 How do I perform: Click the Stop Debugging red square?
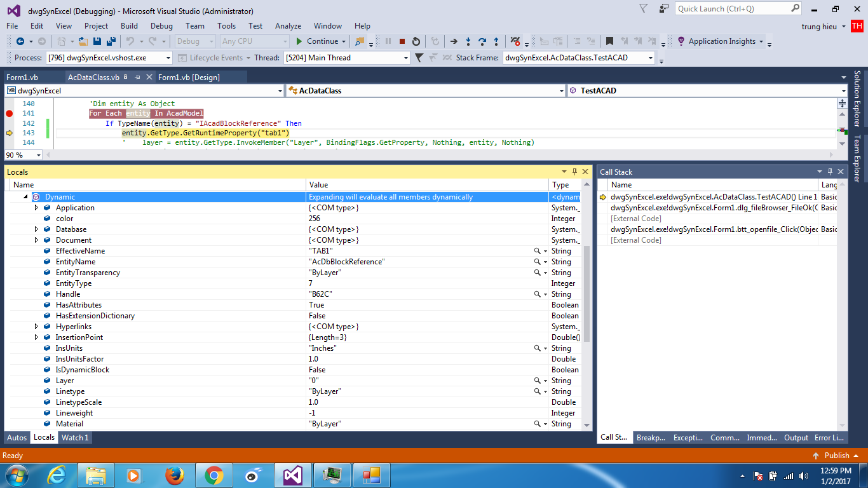pos(402,41)
